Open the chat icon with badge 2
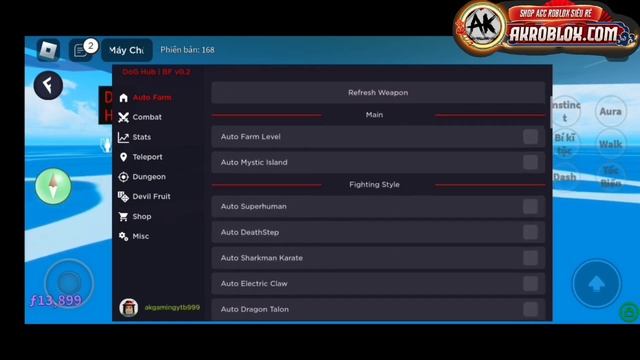The image size is (640, 360). 80,50
